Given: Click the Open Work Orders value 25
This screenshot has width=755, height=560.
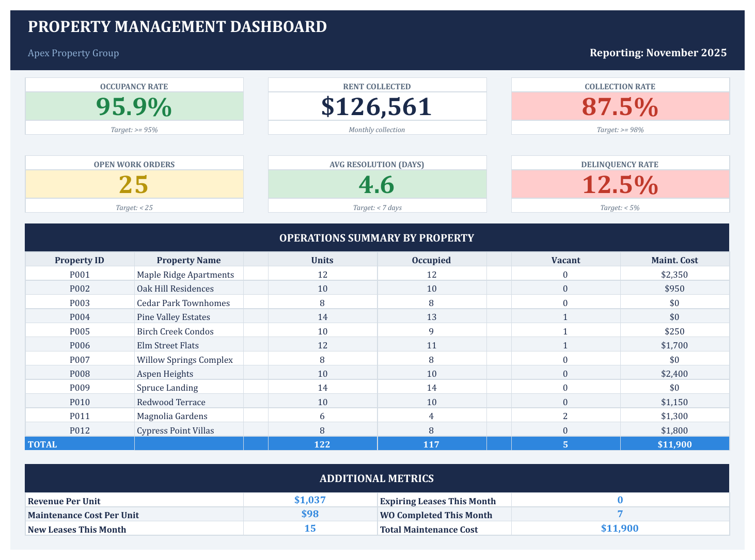Looking at the screenshot, I should pos(134,184).
